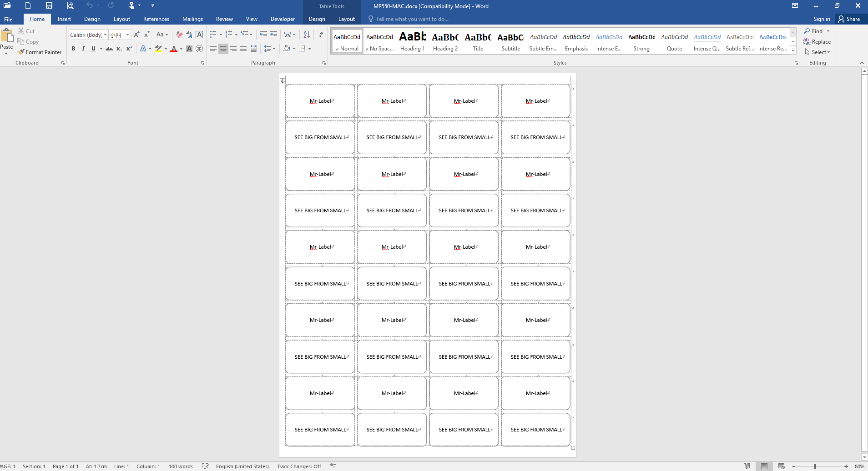Apply the Heading 1 style

pyautogui.click(x=412, y=41)
